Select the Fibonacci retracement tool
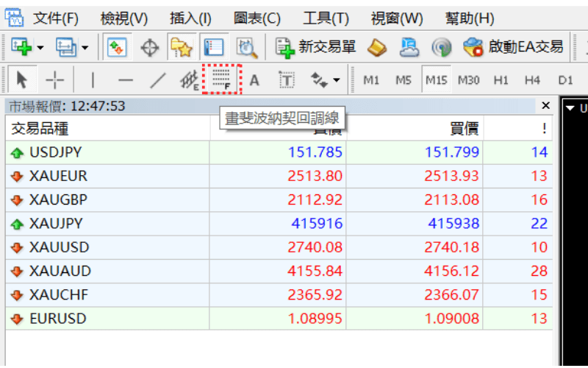The image size is (588, 368). (221, 79)
